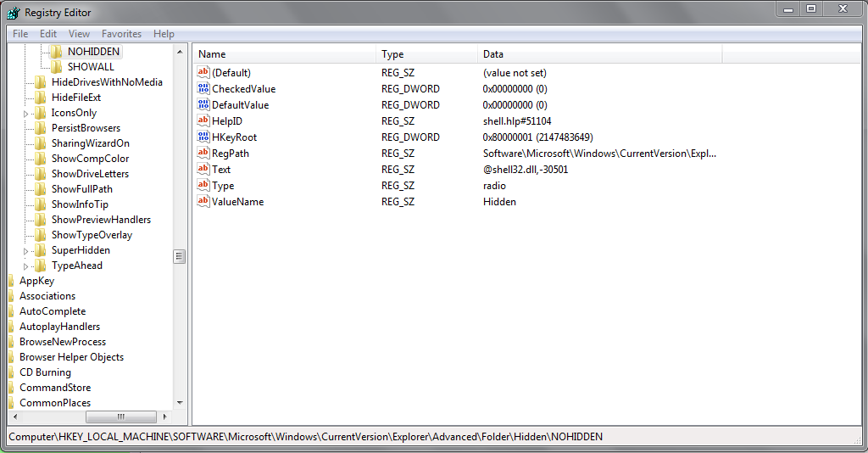Click the Registry Editor title bar icon
The height and width of the screenshot is (453, 868).
tap(14, 12)
